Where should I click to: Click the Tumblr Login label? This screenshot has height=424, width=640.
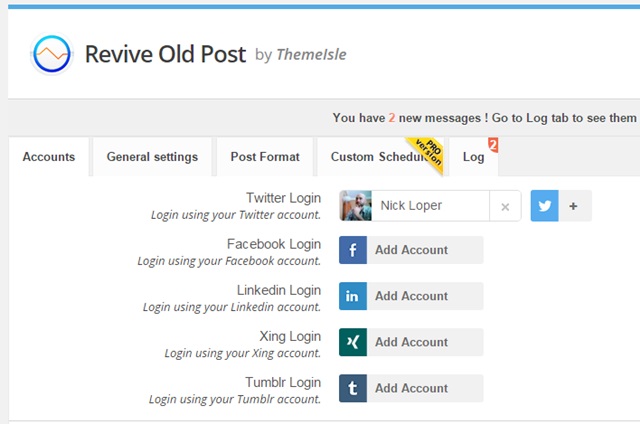pos(283,382)
